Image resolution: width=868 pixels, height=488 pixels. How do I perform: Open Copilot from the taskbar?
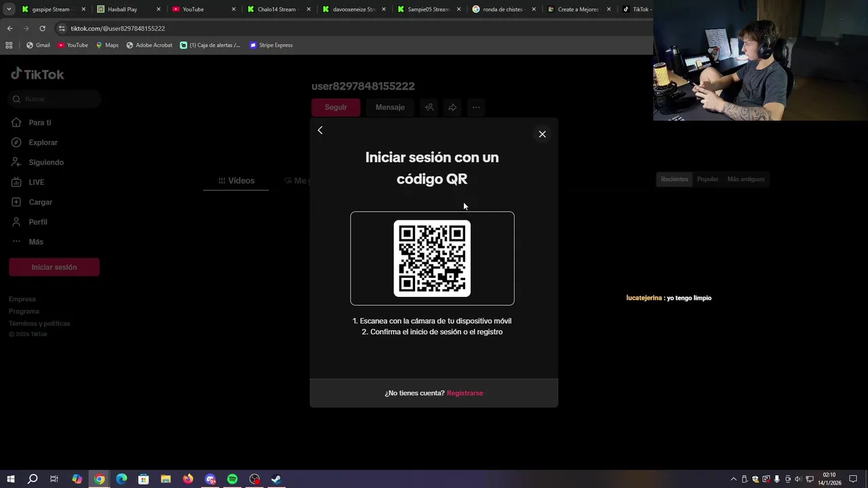pyautogui.click(x=77, y=479)
